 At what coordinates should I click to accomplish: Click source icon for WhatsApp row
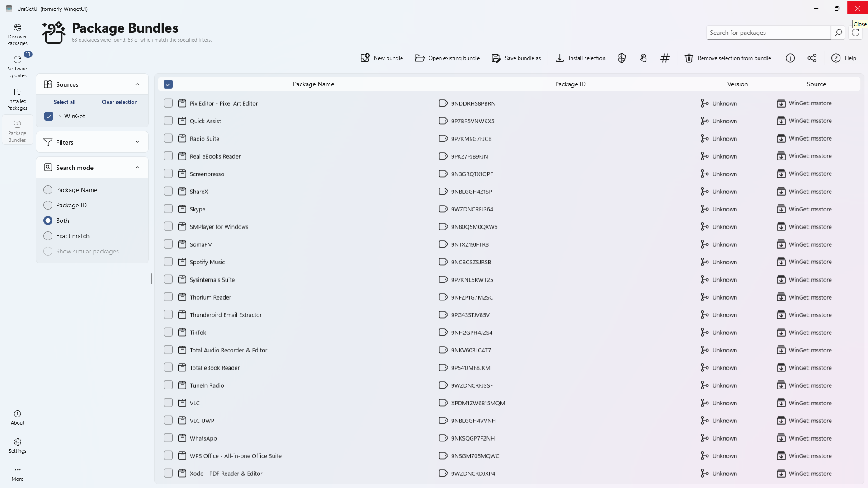pos(781,438)
